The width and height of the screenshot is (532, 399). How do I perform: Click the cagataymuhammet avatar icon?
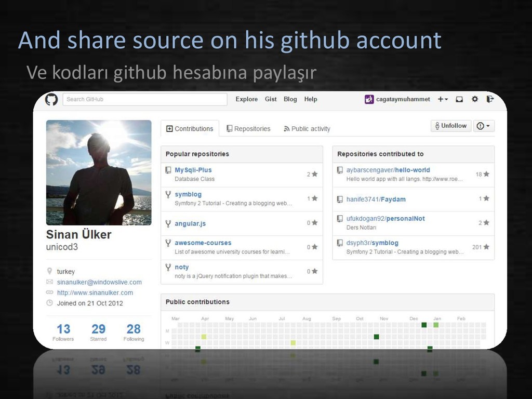(x=369, y=99)
